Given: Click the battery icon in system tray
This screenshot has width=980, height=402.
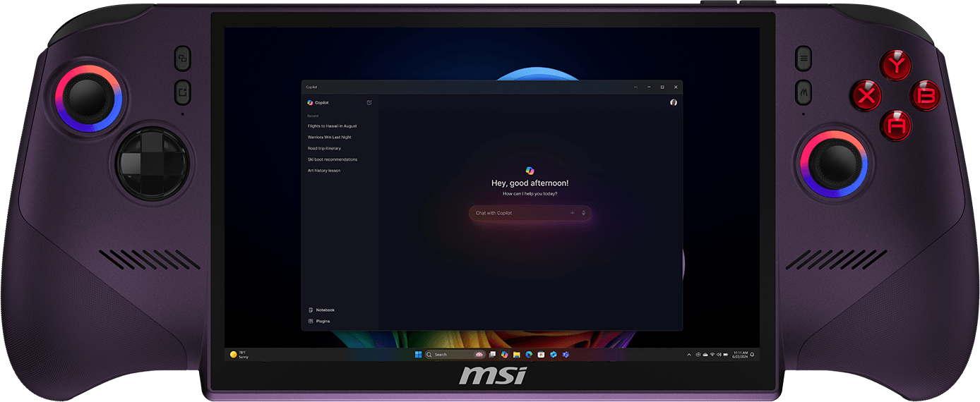Looking at the screenshot, I should point(726,355).
